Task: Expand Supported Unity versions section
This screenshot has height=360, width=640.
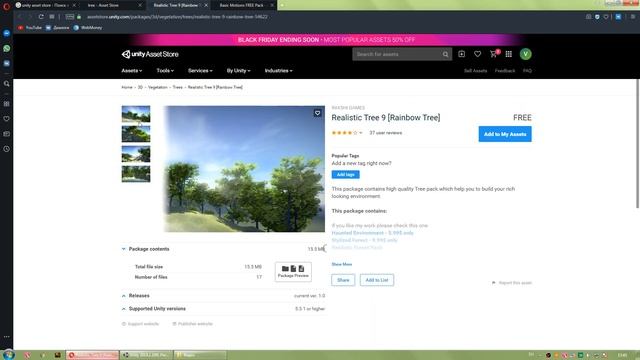Action: coord(223,309)
